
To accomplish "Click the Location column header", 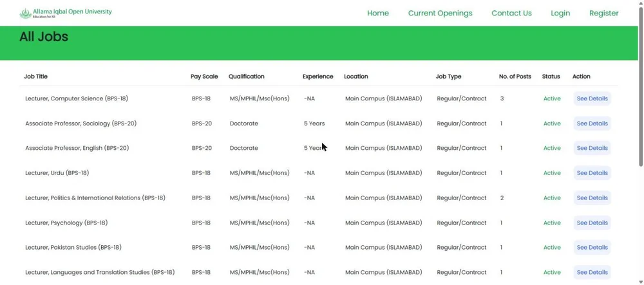I will click(x=356, y=77).
